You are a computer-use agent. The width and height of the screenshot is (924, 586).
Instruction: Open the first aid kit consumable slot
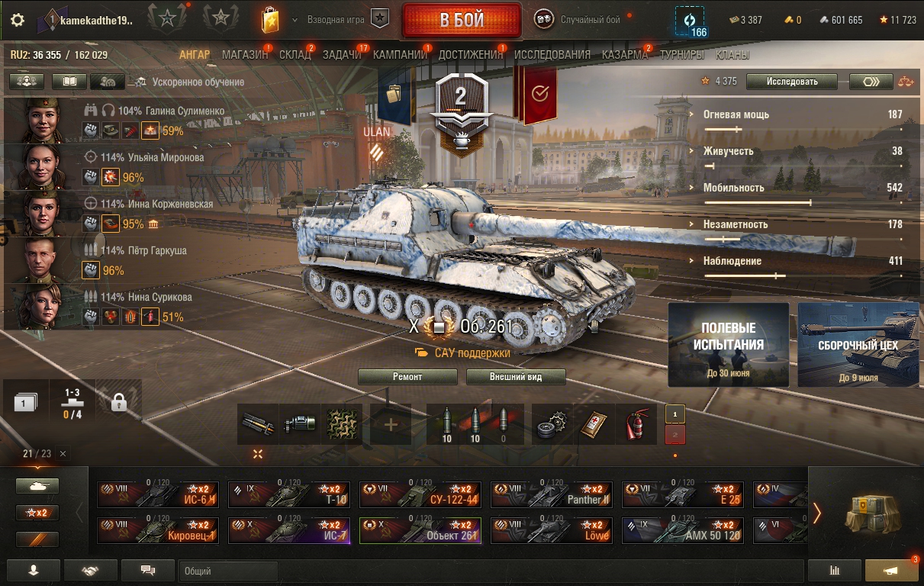click(x=593, y=425)
